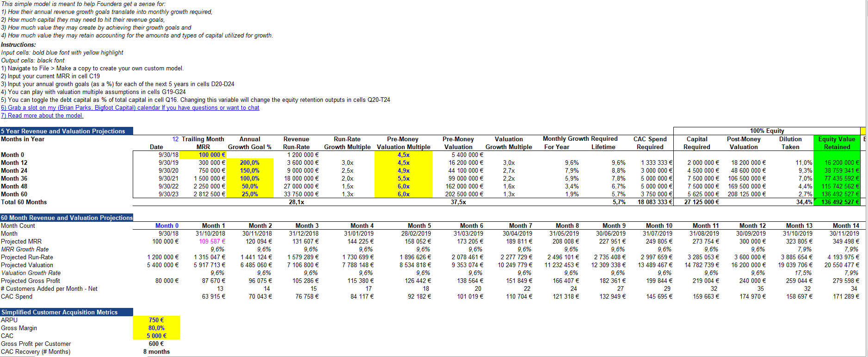Select 136 492 527 € in Total 60 Months row

point(837,202)
